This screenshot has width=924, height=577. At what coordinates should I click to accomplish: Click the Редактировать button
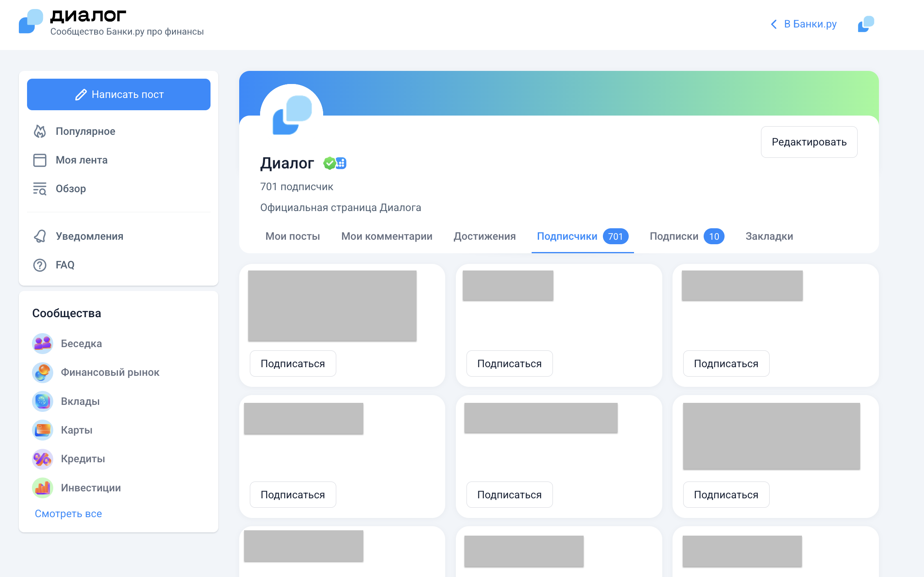click(809, 142)
